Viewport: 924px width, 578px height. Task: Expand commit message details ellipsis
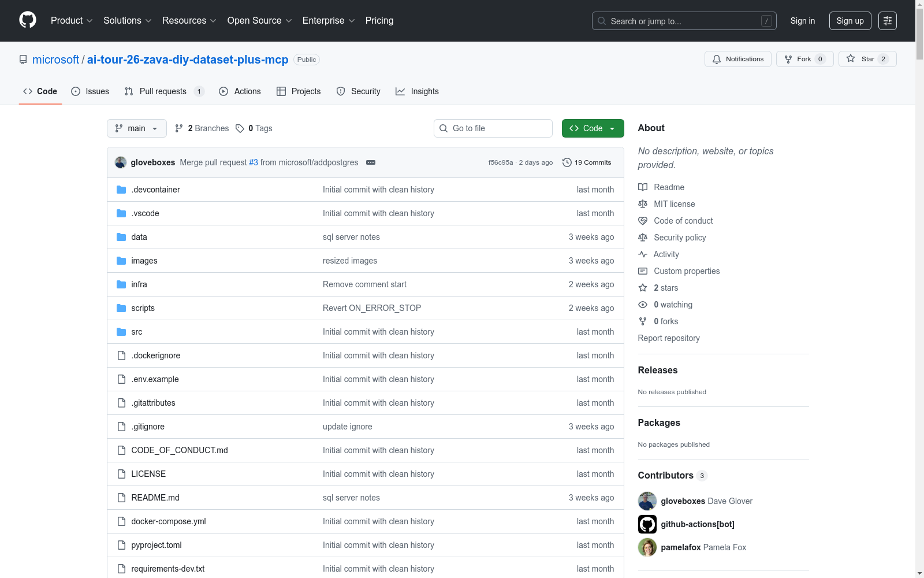[371, 162]
